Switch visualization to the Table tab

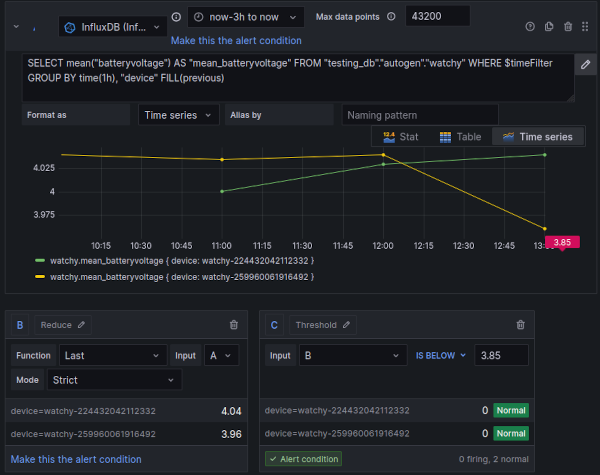pos(461,136)
